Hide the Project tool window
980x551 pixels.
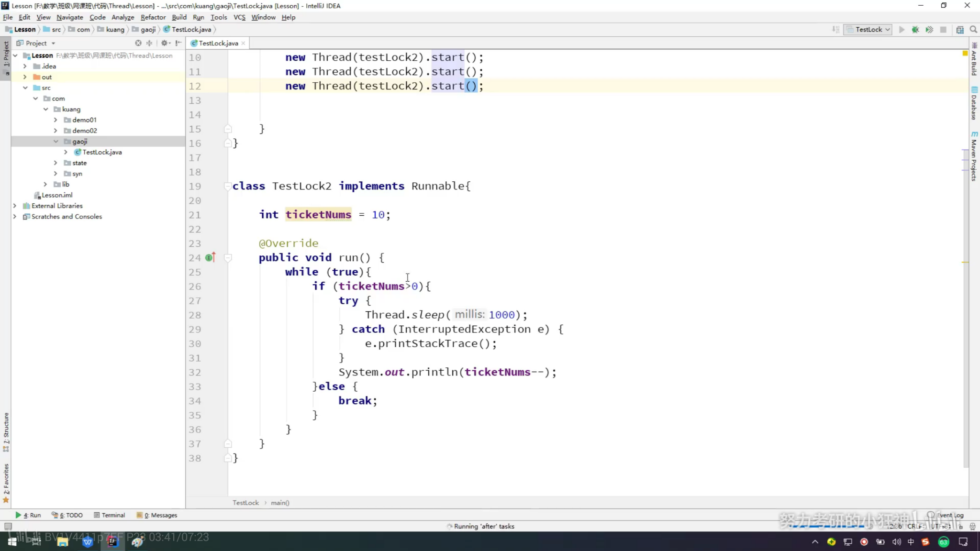(178, 43)
